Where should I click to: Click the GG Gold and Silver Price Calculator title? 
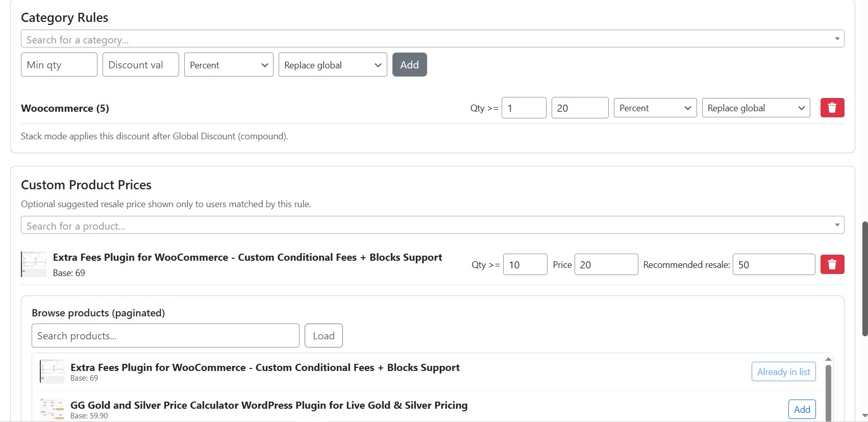[x=269, y=405]
